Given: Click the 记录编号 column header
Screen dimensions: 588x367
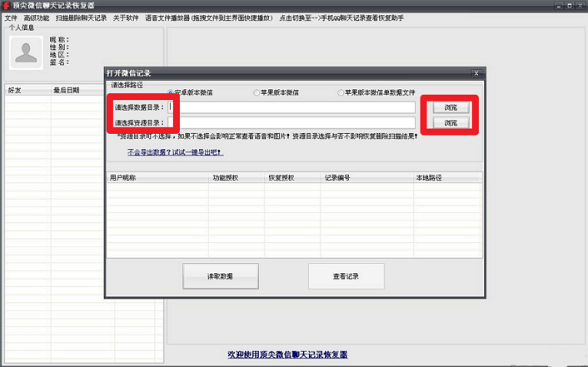Looking at the screenshot, I should click(366, 178).
